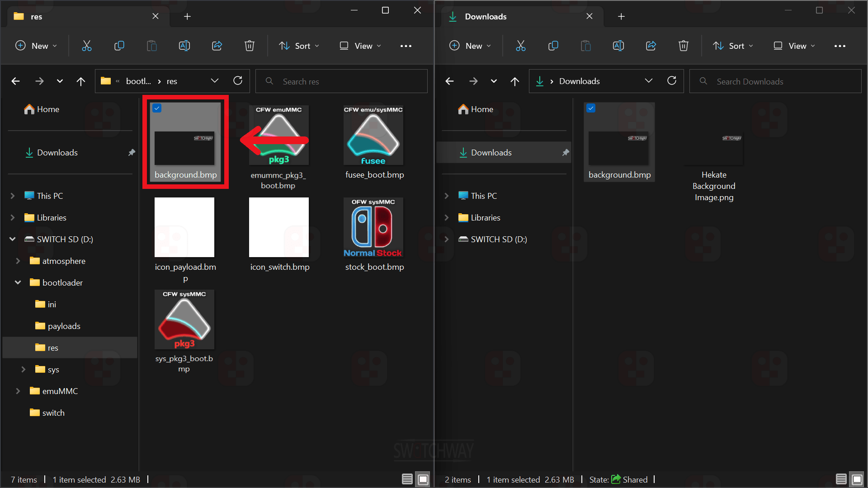Click the Share icon in the Downloads window toolbar
This screenshot has width=868, height=488.
tap(651, 46)
